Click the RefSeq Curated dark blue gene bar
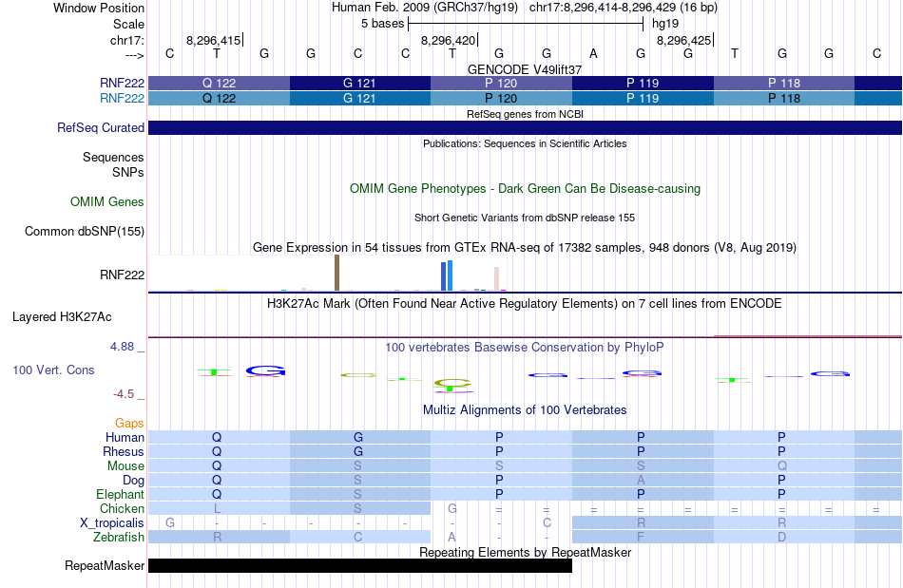Viewport: 903px width, 588px height. (x=525, y=127)
